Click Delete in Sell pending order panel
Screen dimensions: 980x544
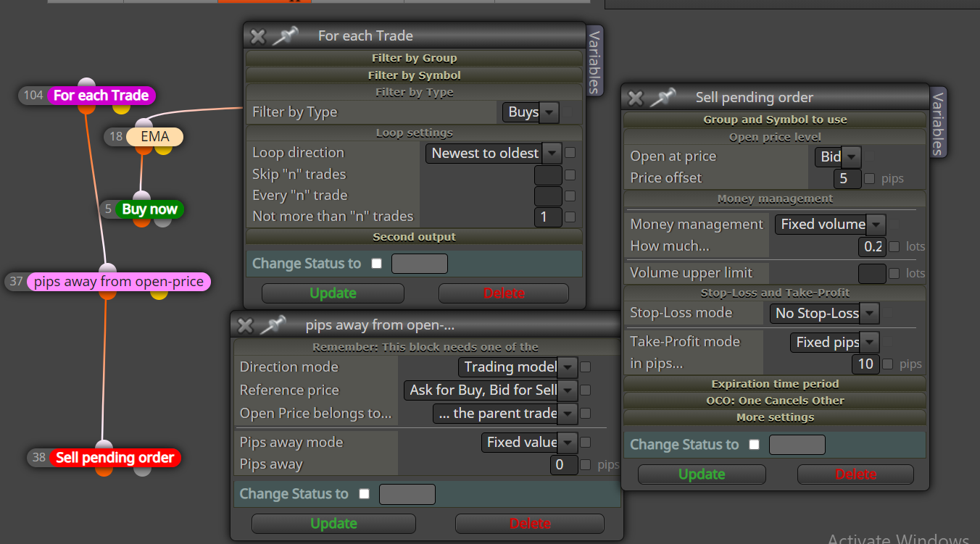(855, 474)
